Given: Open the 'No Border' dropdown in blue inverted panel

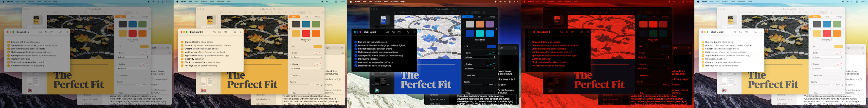Looking at the screenshot, I should pos(480,57).
